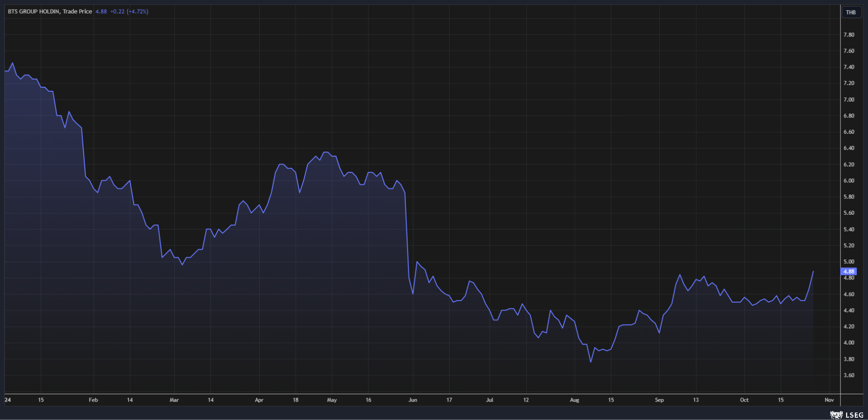Viewport: 868px width, 420px height.
Task: Click the Nov date axis label
Action: coord(829,400)
